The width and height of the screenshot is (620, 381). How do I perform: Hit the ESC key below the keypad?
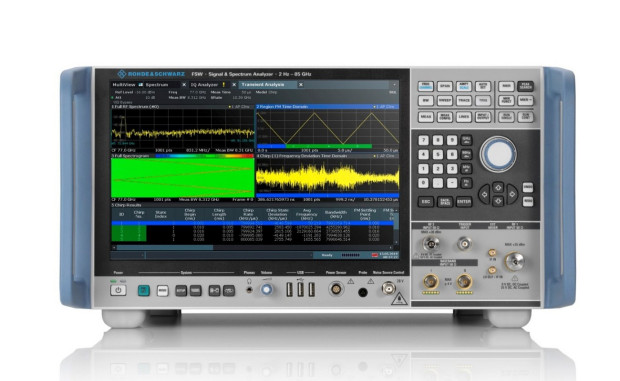[426, 202]
